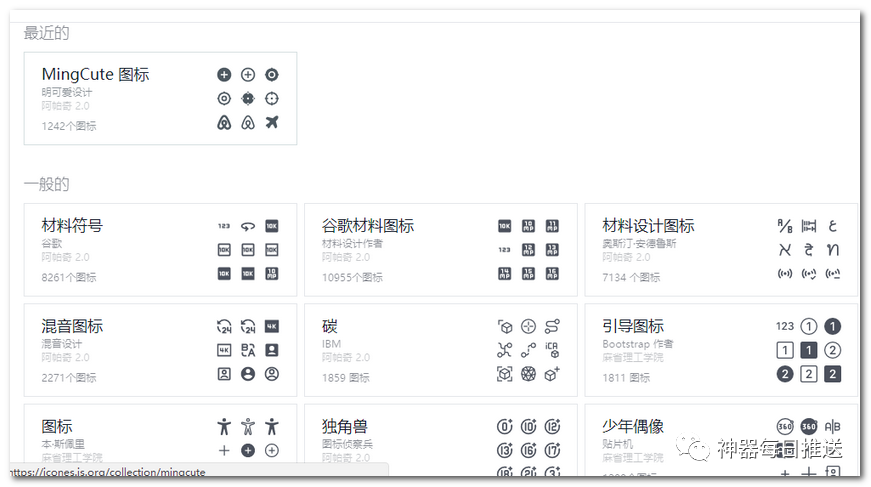Click filled plus circle icon in 图标 card

[x=248, y=450]
